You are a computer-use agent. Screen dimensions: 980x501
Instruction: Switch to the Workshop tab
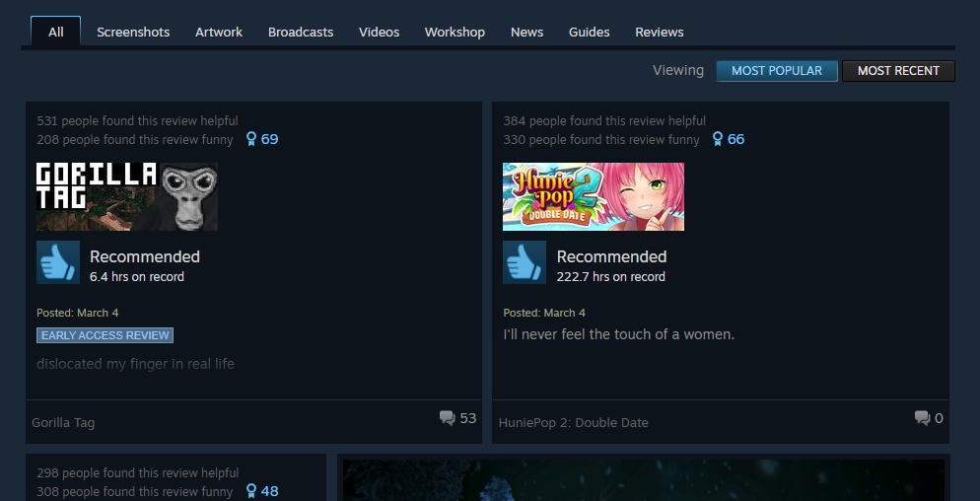455,32
